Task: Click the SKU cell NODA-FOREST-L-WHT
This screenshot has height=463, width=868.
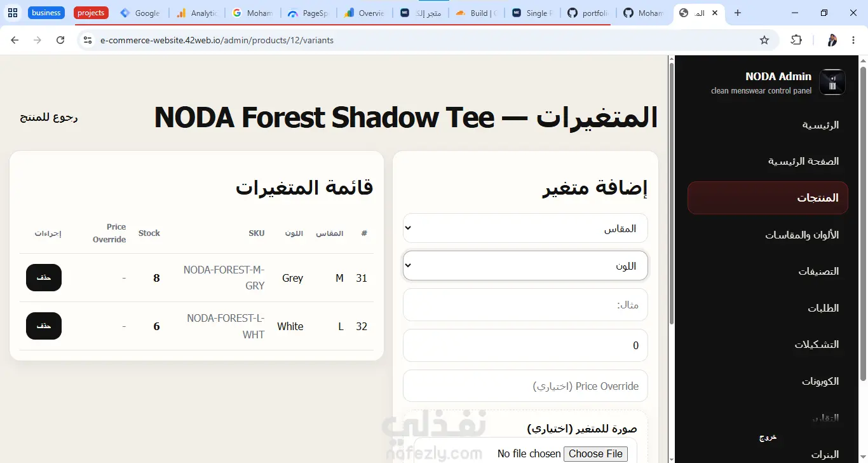Action: click(x=226, y=326)
